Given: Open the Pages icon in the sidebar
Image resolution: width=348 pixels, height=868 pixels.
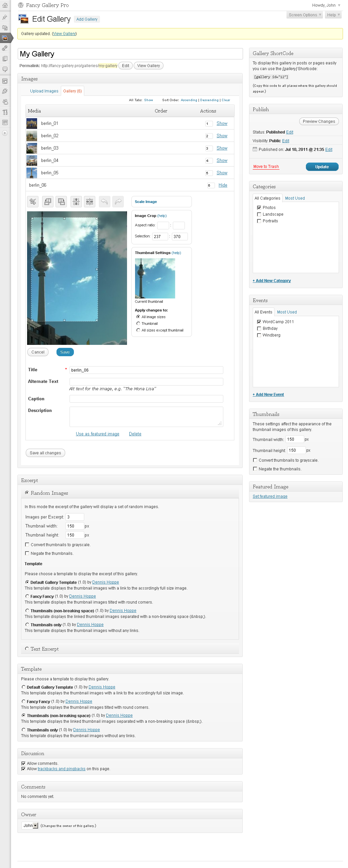Looking at the screenshot, I should [x=5, y=59].
